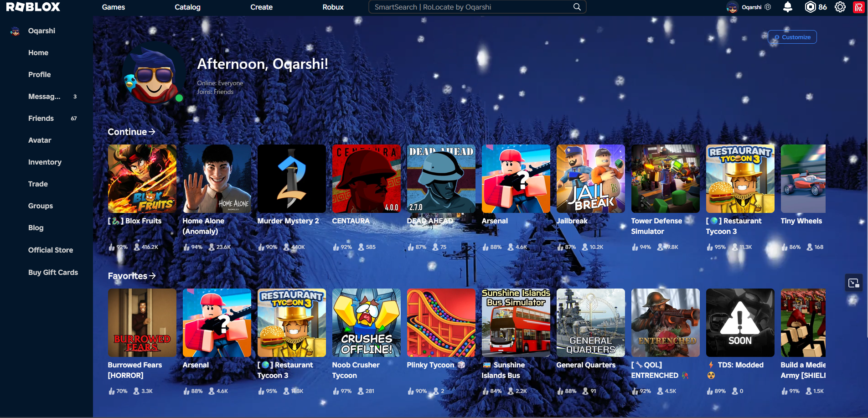Viewport: 868px width, 418px height.
Task: Click the "2.2K" player count
Action: tap(521, 391)
